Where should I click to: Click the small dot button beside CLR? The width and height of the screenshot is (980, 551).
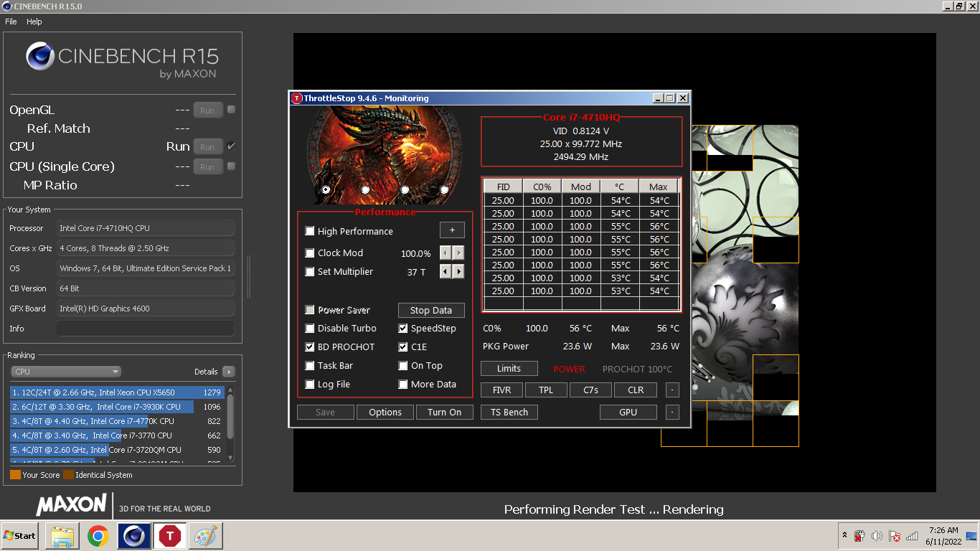[x=672, y=390]
